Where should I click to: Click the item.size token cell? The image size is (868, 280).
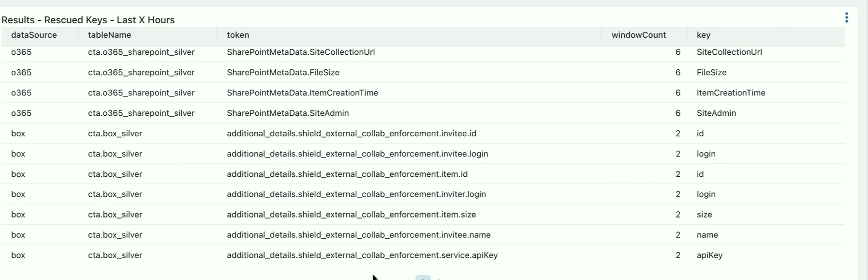click(x=351, y=214)
